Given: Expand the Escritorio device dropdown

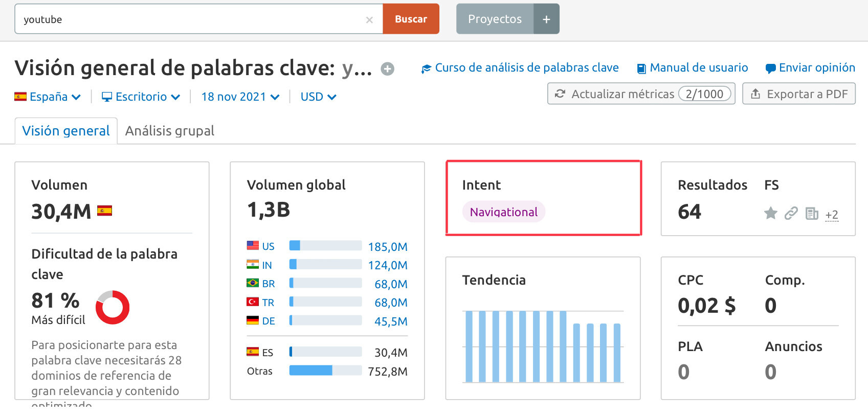Looking at the screenshot, I should click(141, 97).
